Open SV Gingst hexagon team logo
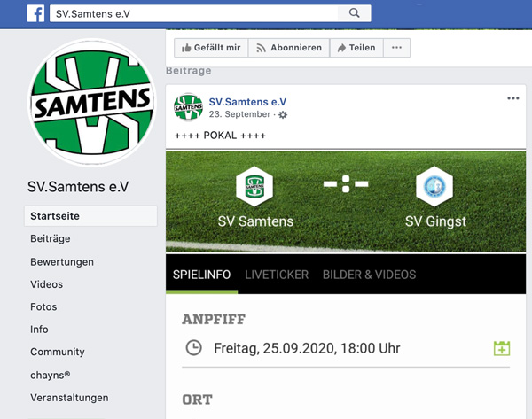 pos(434,186)
